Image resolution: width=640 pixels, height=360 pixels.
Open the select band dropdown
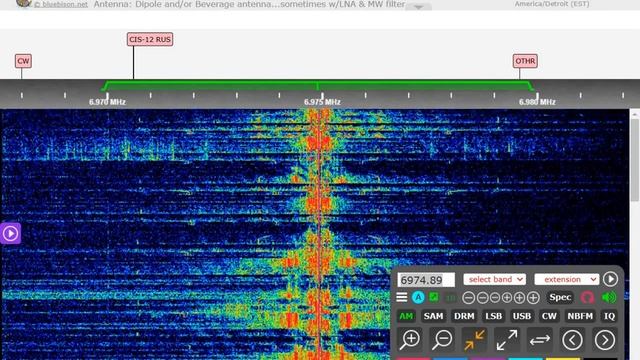point(494,279)
